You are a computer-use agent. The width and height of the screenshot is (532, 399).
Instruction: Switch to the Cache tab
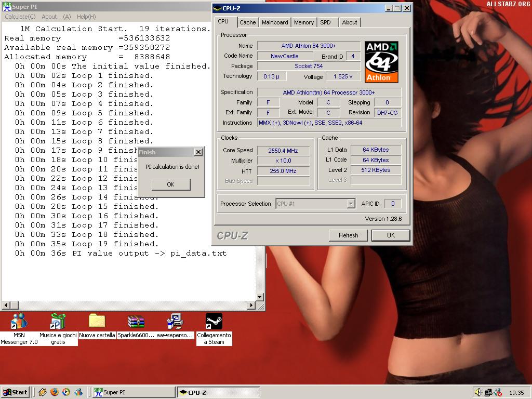click(248, 22)
